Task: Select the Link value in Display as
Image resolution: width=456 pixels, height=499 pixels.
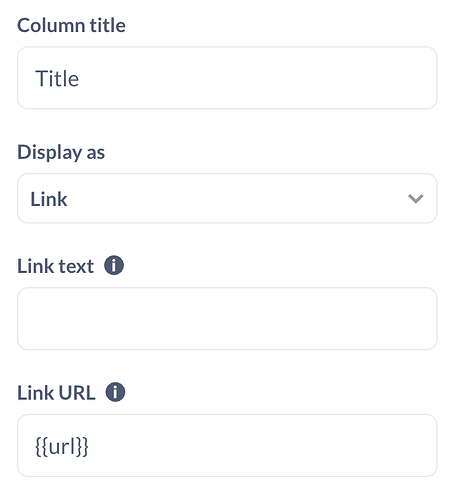Action: pyautogui.click(x=49, y=199)
